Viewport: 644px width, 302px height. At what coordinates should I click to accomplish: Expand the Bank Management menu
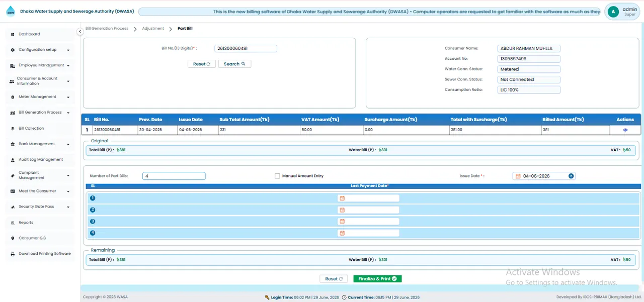[39, 144]
